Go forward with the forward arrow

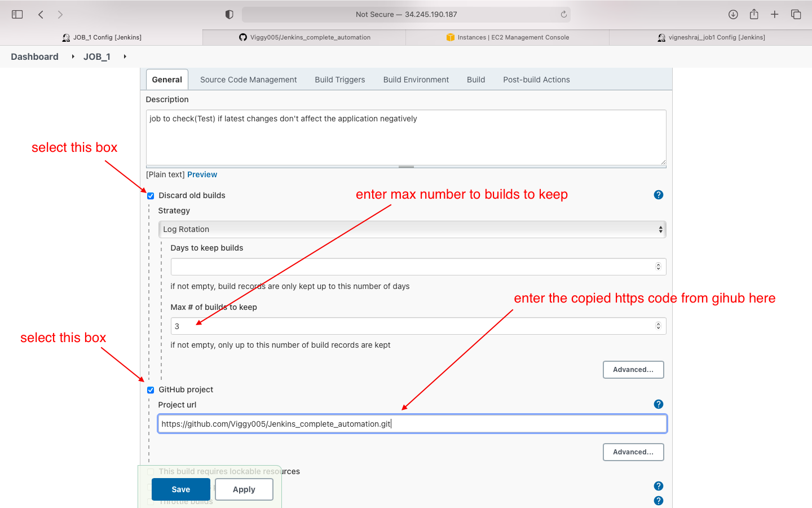pyautogui.click(x=60, y=15)
